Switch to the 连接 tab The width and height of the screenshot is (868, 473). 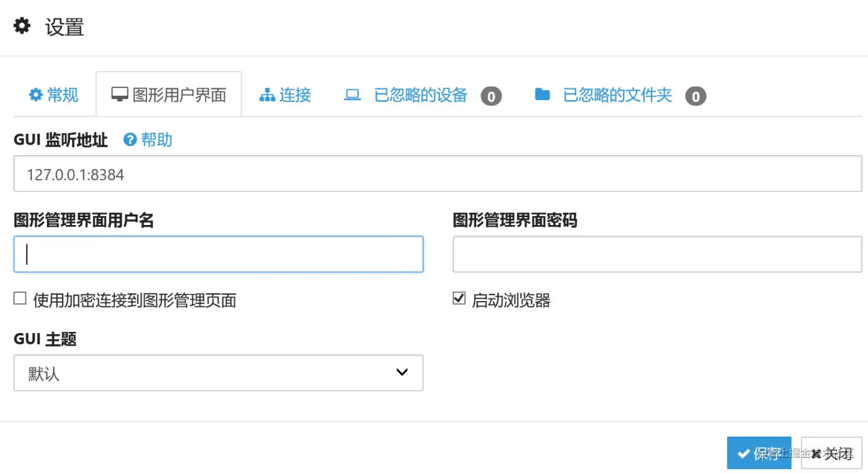[285, 95]
